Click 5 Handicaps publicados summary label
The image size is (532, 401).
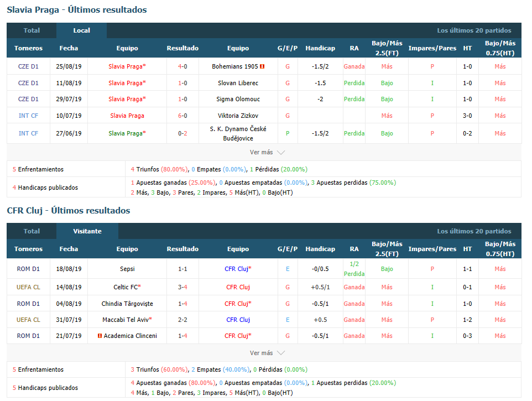45,388
